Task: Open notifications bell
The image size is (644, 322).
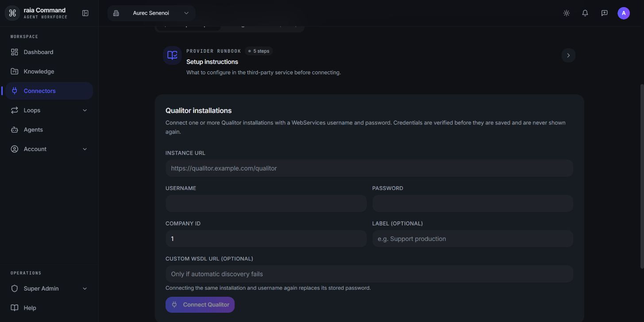Action: click(585, 13)
